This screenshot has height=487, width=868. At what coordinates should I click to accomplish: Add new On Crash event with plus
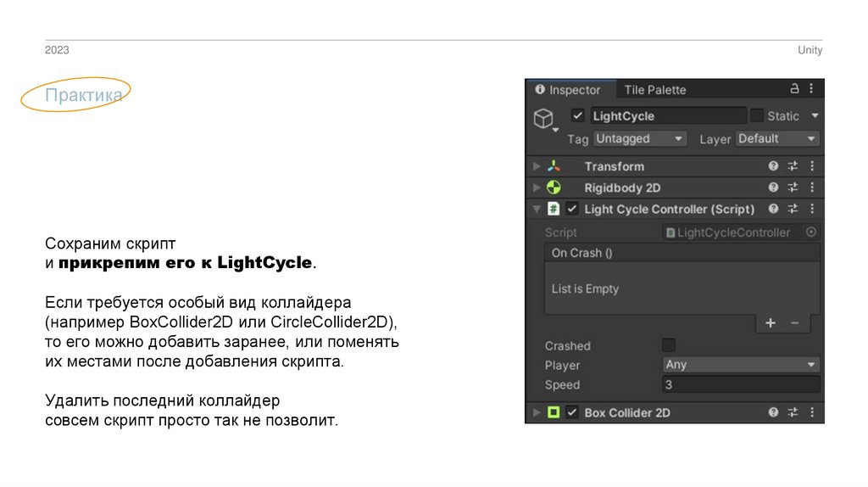pos(771,323)
